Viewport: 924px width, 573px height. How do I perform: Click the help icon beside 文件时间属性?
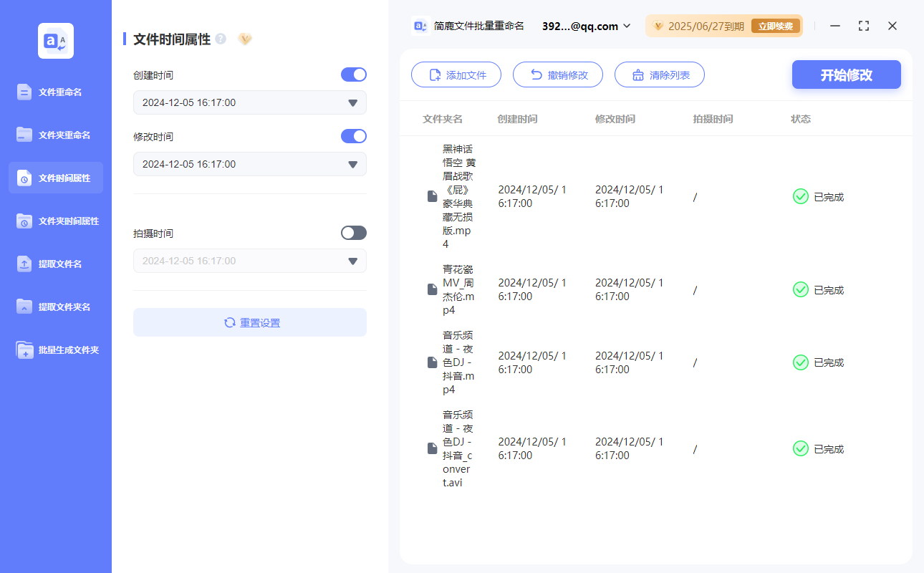pos(219,39)
